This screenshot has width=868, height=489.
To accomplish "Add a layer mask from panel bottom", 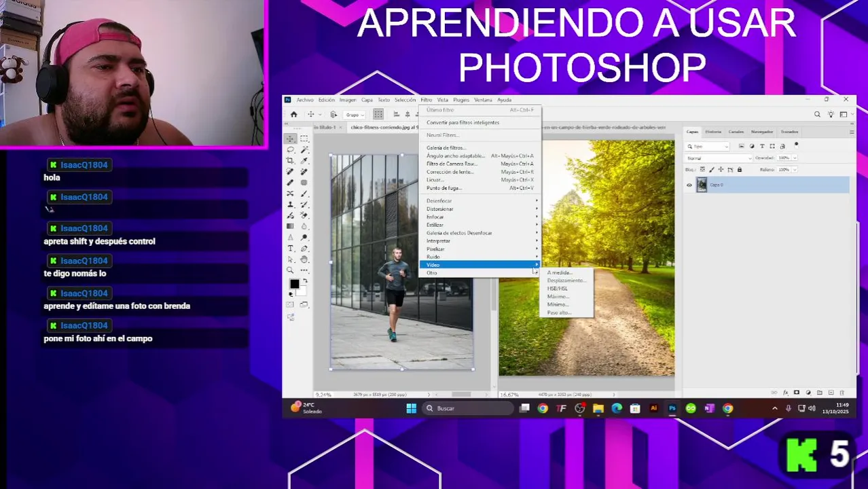I will pyautogui.click(x=797, y=393).
